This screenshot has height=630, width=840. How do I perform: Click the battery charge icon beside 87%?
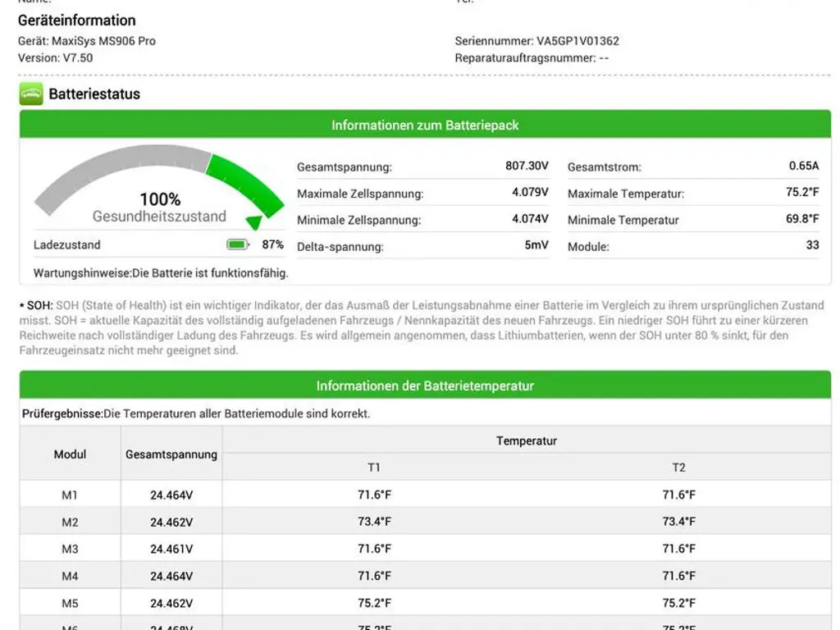pos(237,244)
